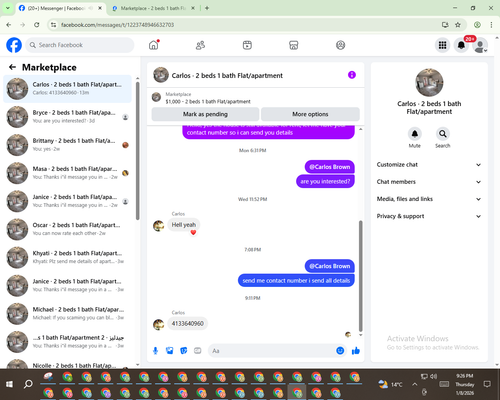Open Brittany conversation in chat list
The image size is (500, 400).
[68, 145]
